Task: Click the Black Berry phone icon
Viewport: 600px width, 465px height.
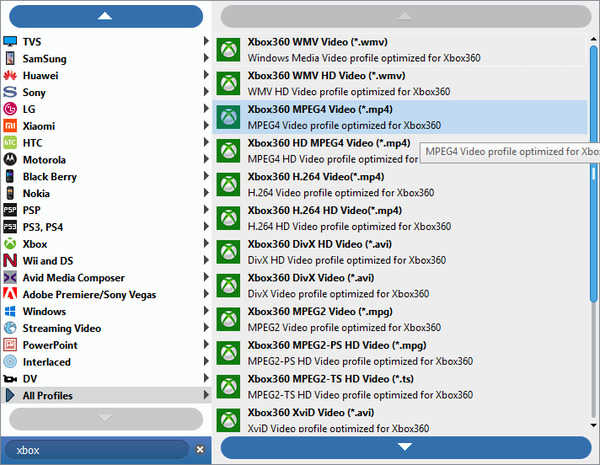Action: point(10,176)
